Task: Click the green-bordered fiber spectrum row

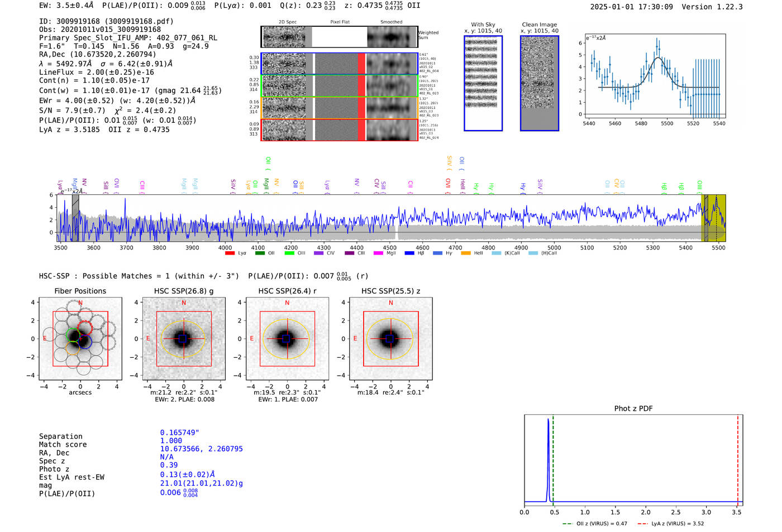Action: (x=340, y=86)
